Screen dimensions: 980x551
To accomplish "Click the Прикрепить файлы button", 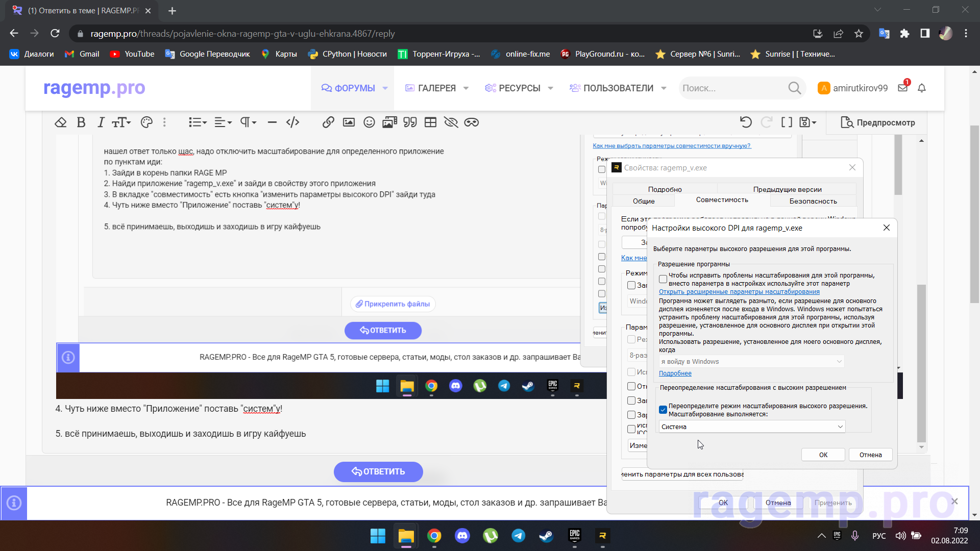I will click(393, 304).
